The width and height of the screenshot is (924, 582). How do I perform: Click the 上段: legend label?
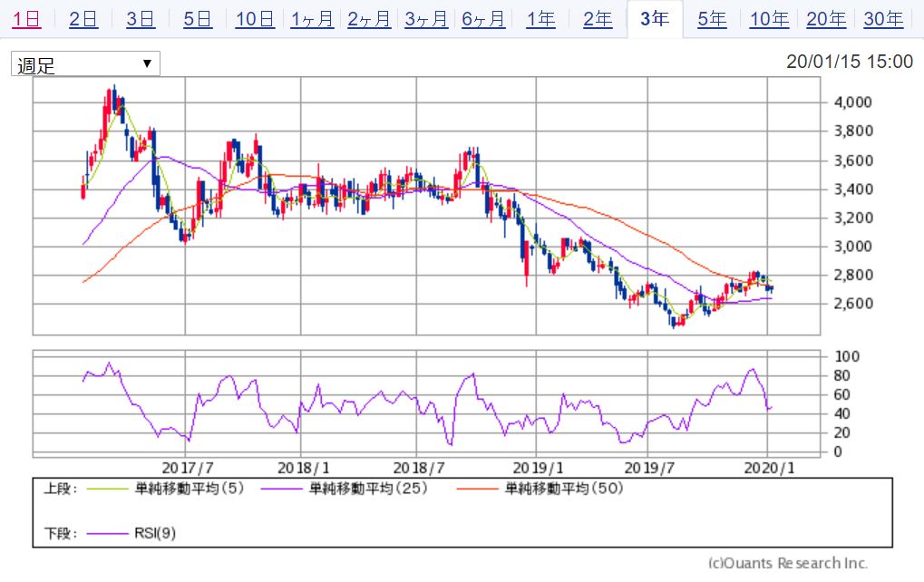(61, 489)
